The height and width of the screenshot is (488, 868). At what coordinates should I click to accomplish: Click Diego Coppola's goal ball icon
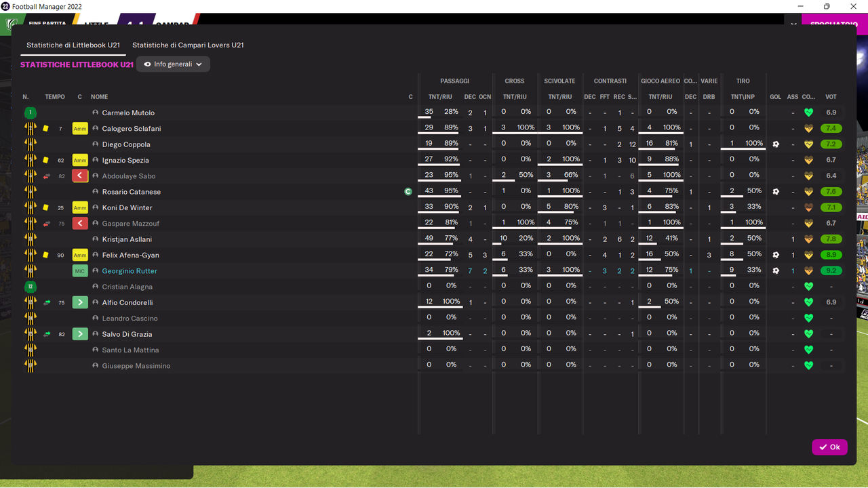coord(776,144)
